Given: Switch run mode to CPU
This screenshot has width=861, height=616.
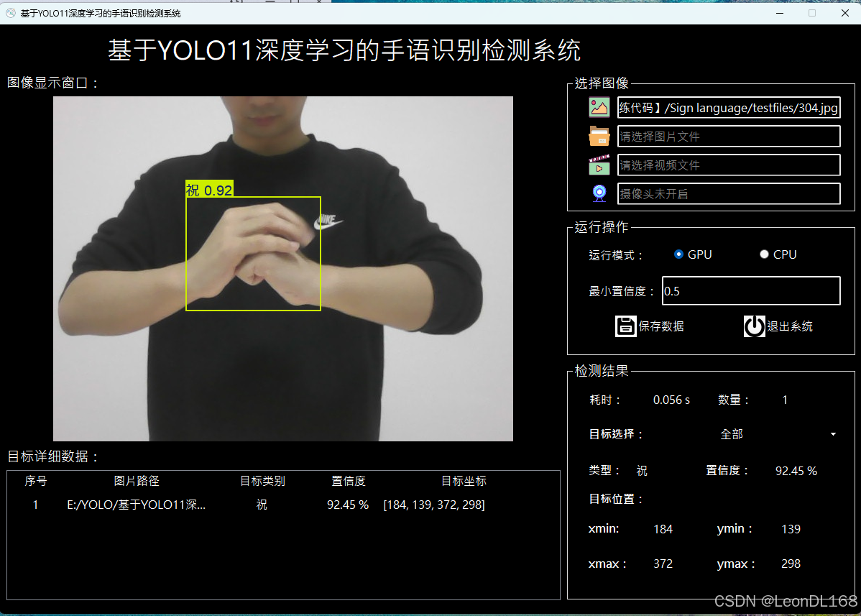Looking at the screenshot, I should point(764,254).
